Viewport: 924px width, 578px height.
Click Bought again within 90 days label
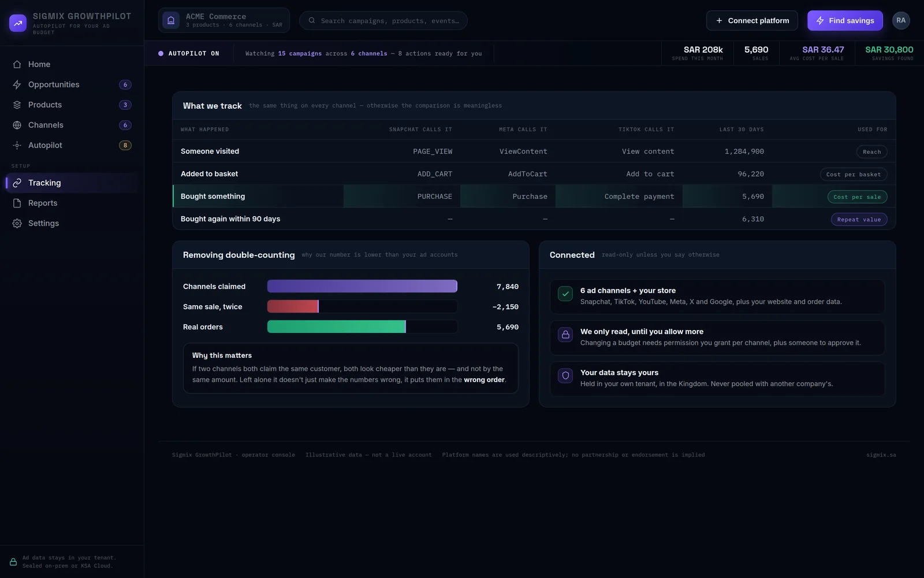click(230, 219)
